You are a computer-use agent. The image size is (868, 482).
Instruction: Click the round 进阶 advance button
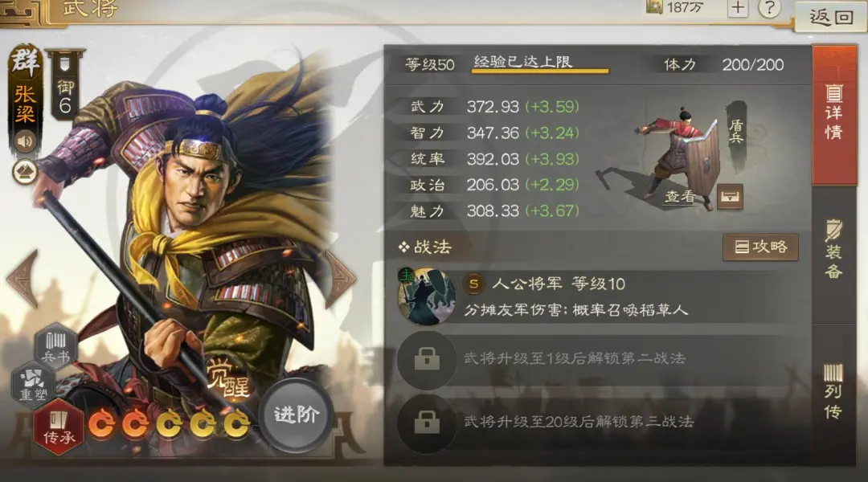(296, 415)
